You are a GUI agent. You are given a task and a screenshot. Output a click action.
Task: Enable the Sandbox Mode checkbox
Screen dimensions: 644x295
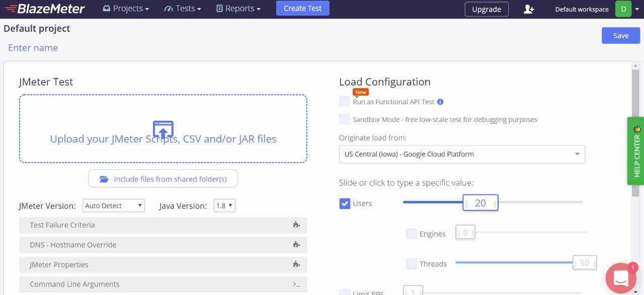[x=344, y=119]
